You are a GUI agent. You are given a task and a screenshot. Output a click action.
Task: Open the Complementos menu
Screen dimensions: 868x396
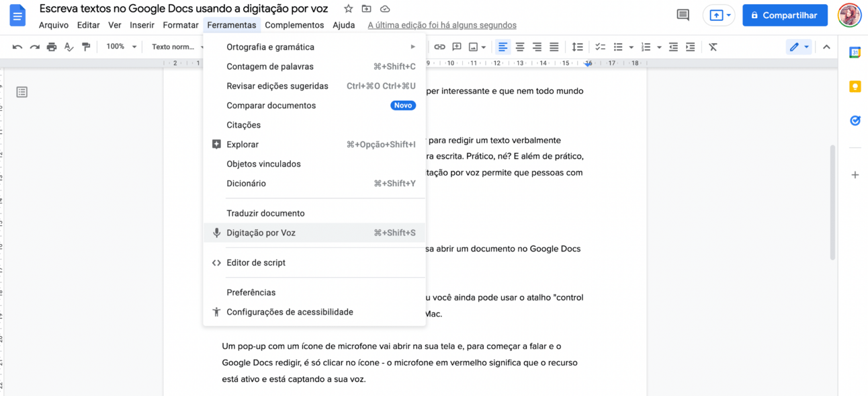click(294, 25)
